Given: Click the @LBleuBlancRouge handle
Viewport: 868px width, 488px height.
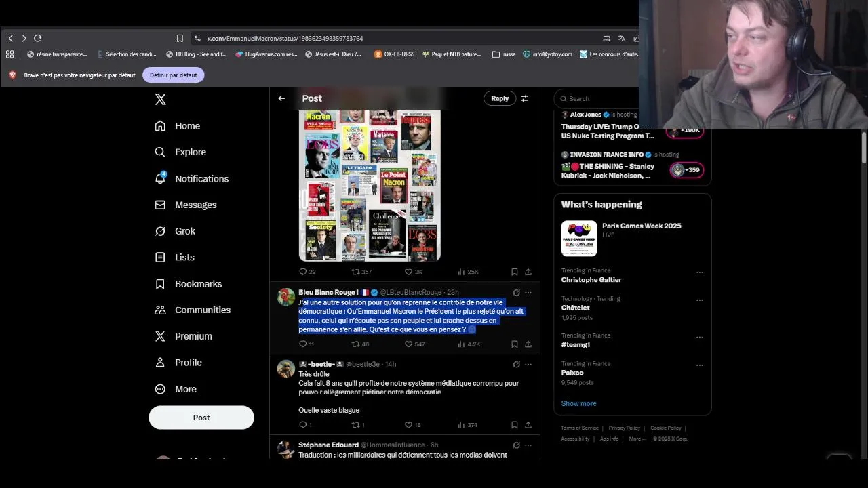Looking at the screenshot, I should click(x=410, y=292).
